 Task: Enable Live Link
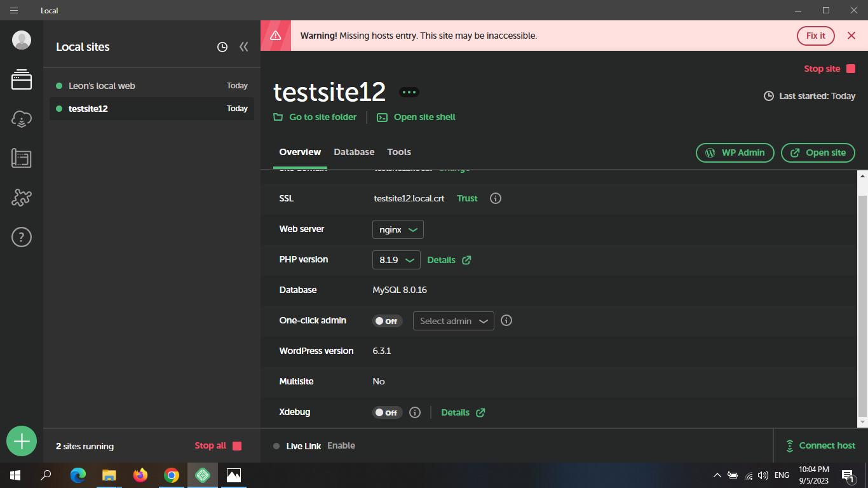point(341,445)
